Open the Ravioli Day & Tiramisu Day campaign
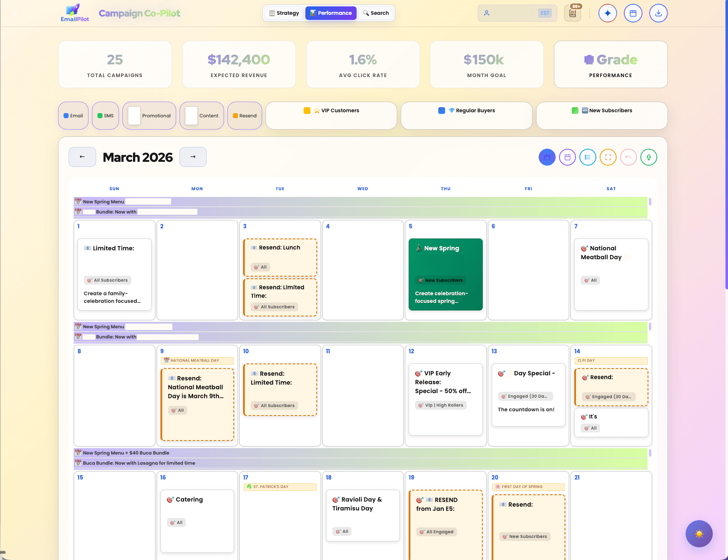Viewport: 728px width, 560px height. [x=363, y=516]
